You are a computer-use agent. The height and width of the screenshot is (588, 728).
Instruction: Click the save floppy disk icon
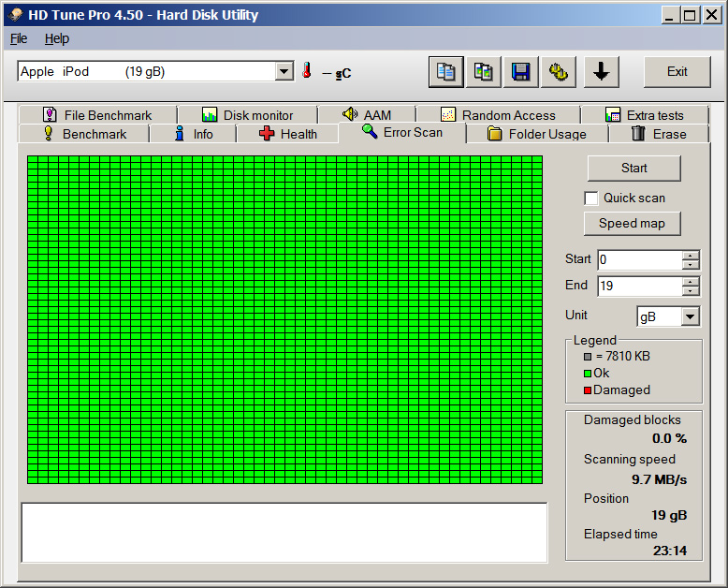coord(521,72)
